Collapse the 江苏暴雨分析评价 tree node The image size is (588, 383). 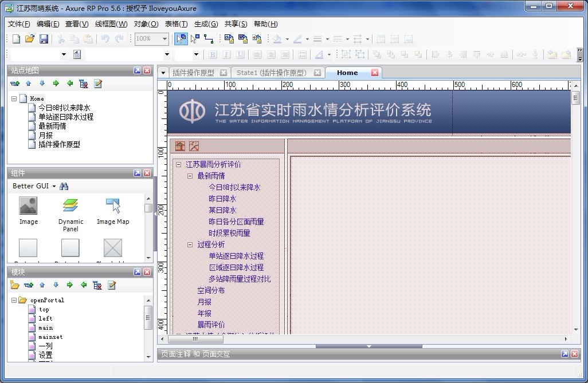tap(178, 164)
